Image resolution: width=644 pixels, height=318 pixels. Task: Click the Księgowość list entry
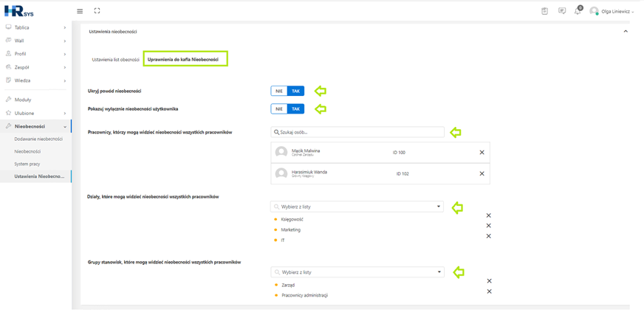tap(292, 220)
